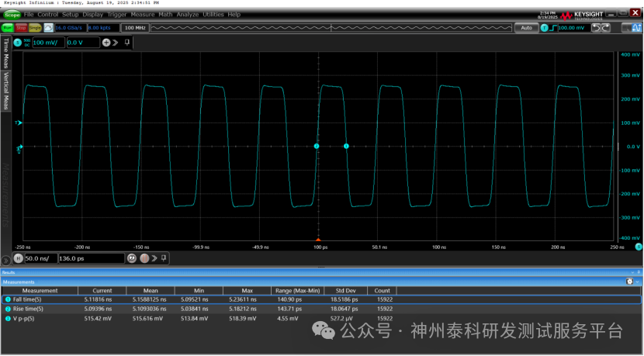Open the Help menu
644x356 pixels.
tap(234, 15)
